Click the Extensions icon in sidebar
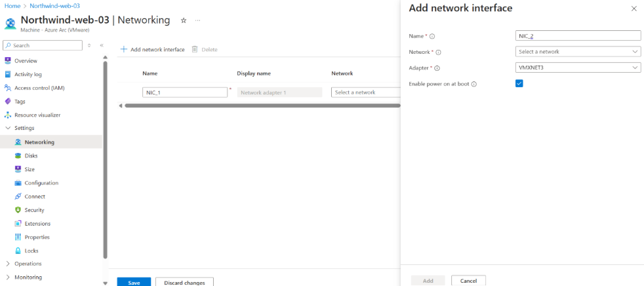The height and width of the screenshot is (286, 644). (18, 224)
